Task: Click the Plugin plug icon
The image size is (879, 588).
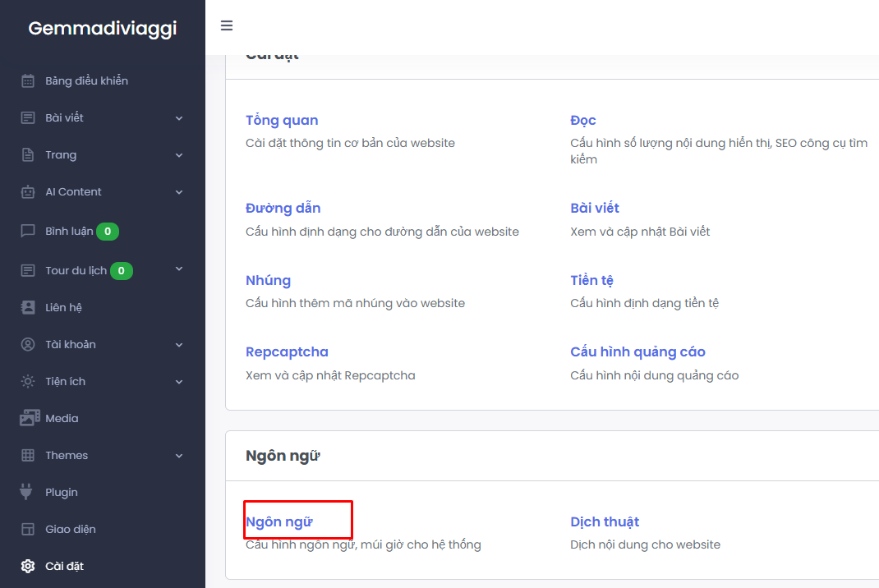Action: (x=28, y=492)
